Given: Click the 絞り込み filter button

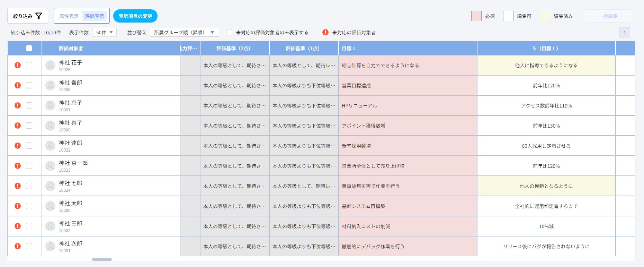Looking at the screenshot, I should (28, 16).
